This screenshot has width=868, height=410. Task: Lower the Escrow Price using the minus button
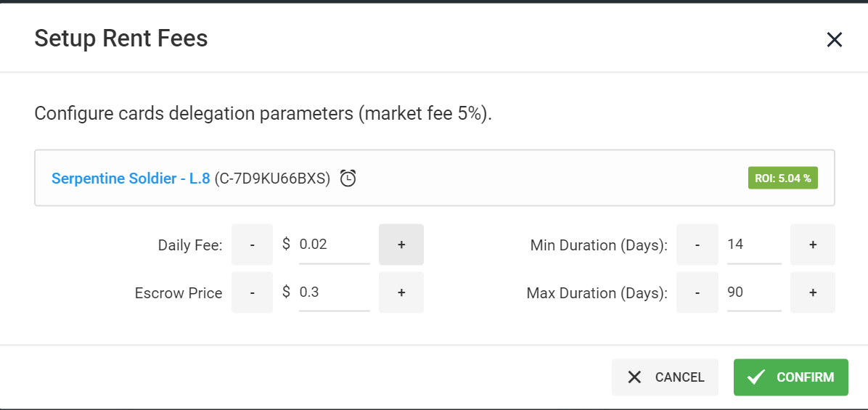(x=252, y=292)
